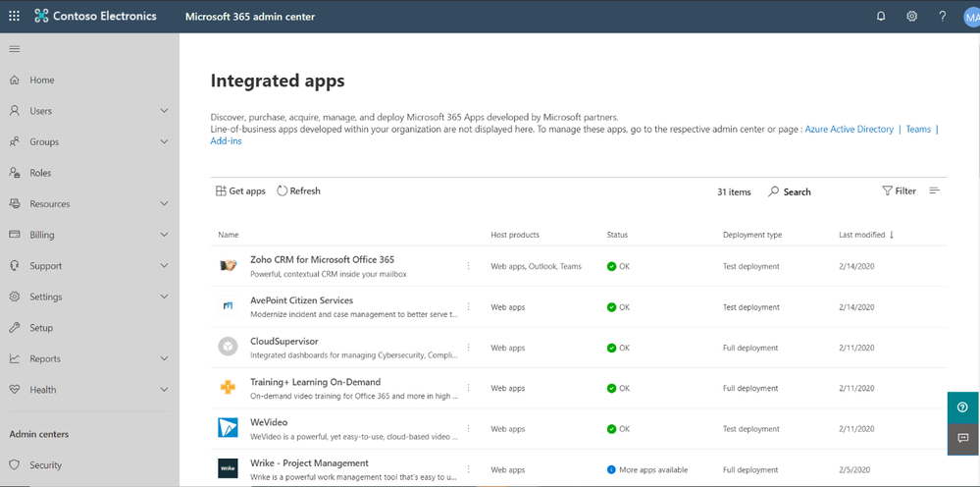Sort by the Deployment type column header

click(x=752, y=235)
